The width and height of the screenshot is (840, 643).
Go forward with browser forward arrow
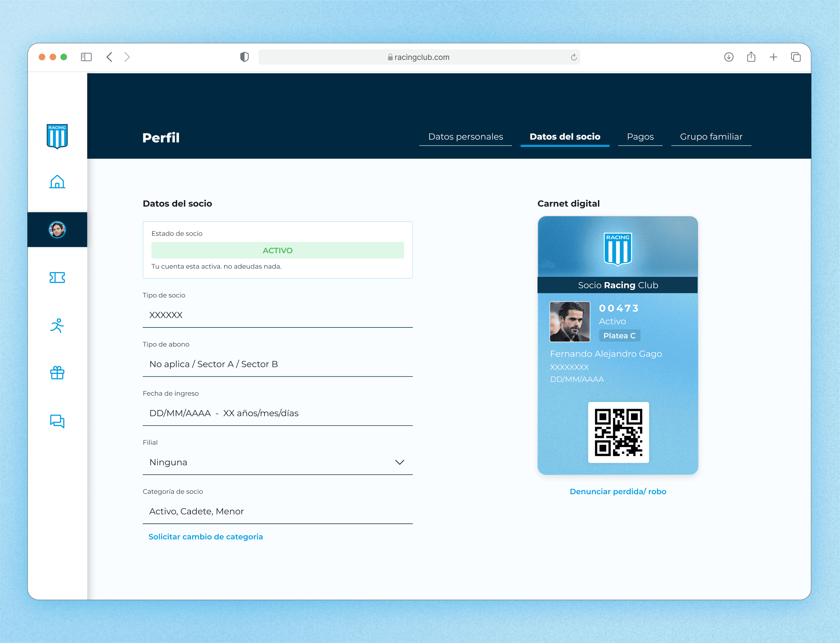127,57
